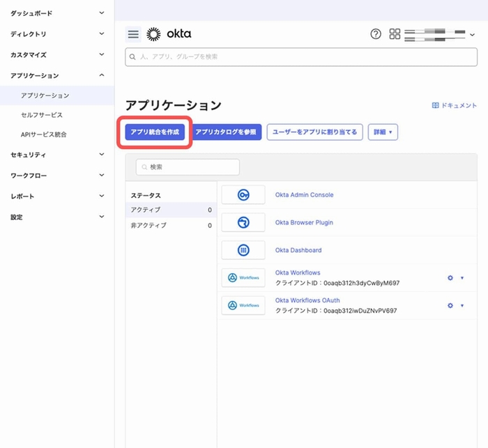Open Okta Browser Plugin link

(x=304, y=222)
